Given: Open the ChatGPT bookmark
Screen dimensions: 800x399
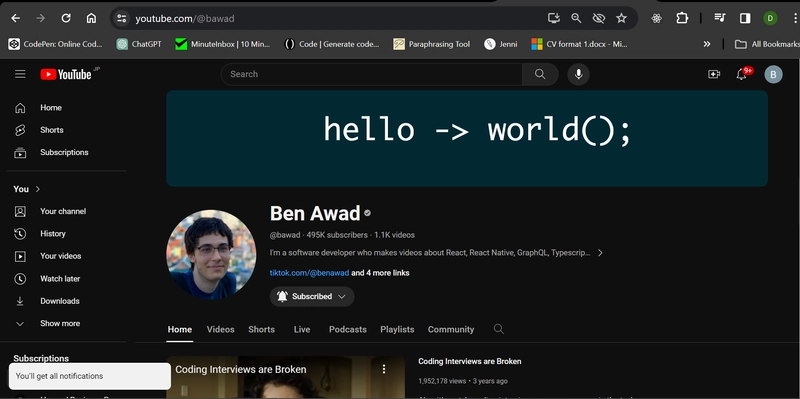Looking at the screenshot, I should [x=139, y=44].
